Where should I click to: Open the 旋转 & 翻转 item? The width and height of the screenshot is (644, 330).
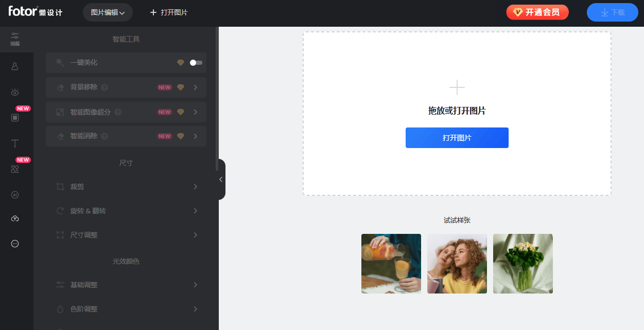[x=126, y=211]
